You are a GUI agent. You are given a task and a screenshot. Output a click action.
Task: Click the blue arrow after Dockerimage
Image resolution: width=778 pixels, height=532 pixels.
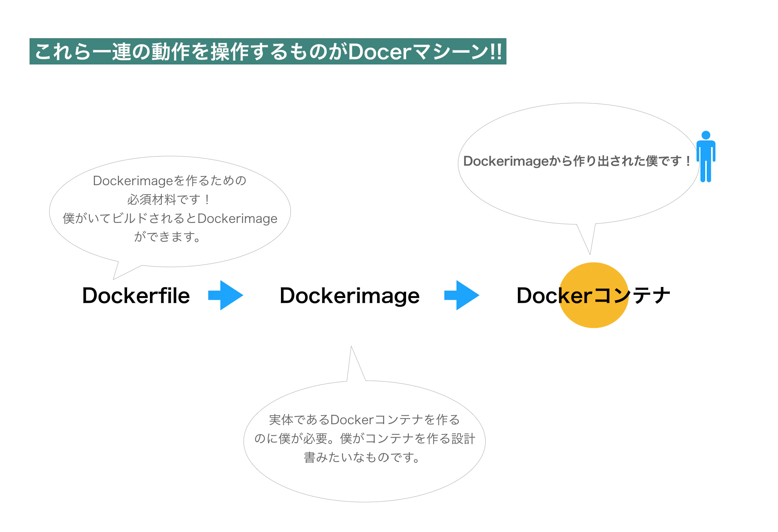point(462,295)
